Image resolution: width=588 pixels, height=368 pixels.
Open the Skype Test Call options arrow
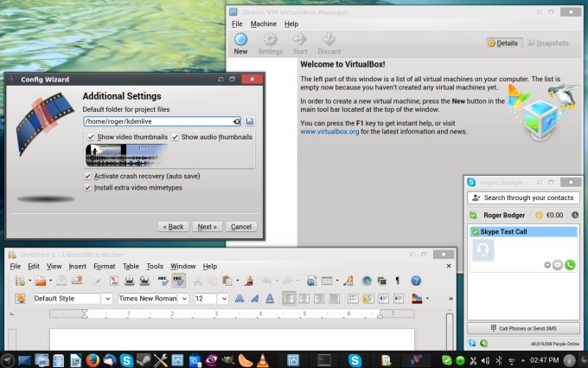(x=547, y=265)
